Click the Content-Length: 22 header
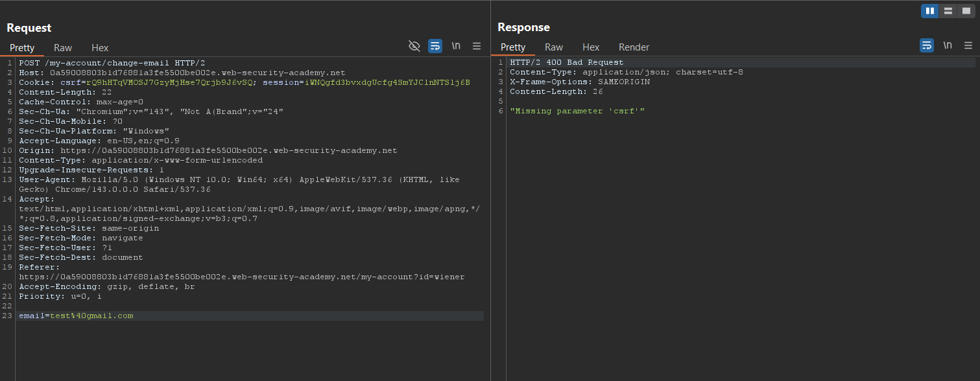 (x=66, y=92)
